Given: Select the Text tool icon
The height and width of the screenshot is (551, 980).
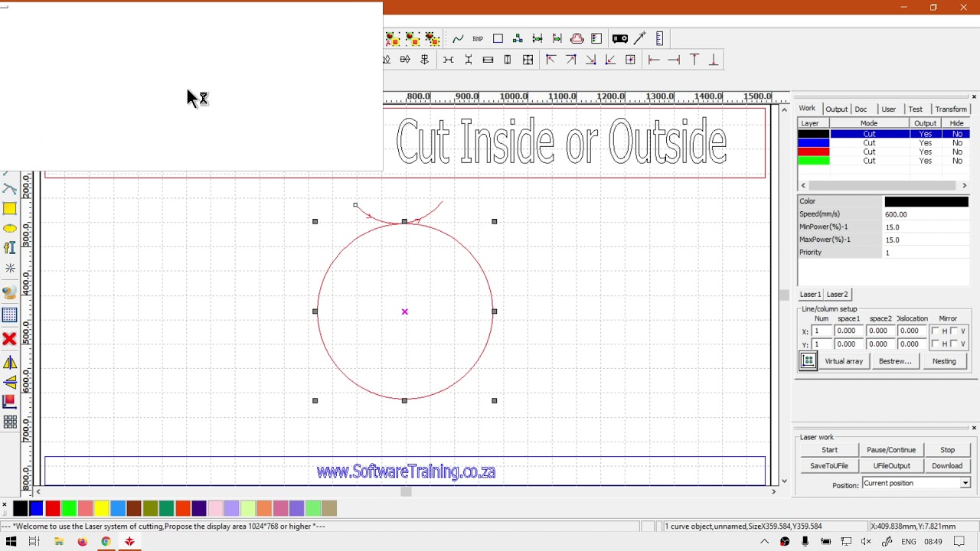Looking at the screenshot, I should (9, 247).
